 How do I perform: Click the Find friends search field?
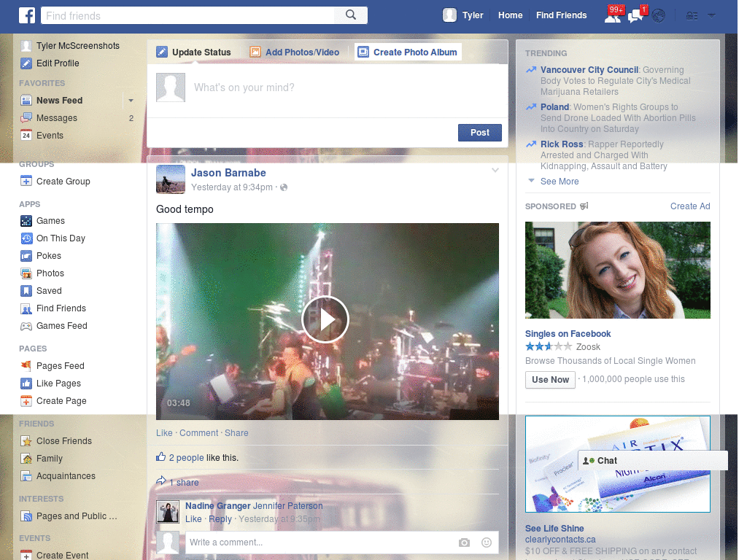(189, 16)
